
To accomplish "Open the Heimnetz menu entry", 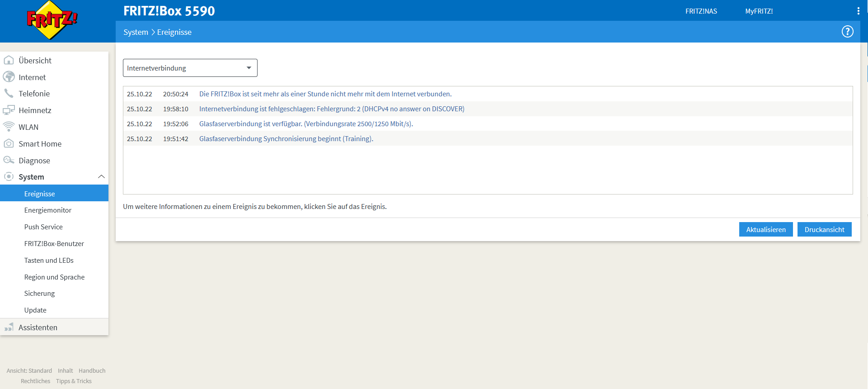I will (35, 110).
